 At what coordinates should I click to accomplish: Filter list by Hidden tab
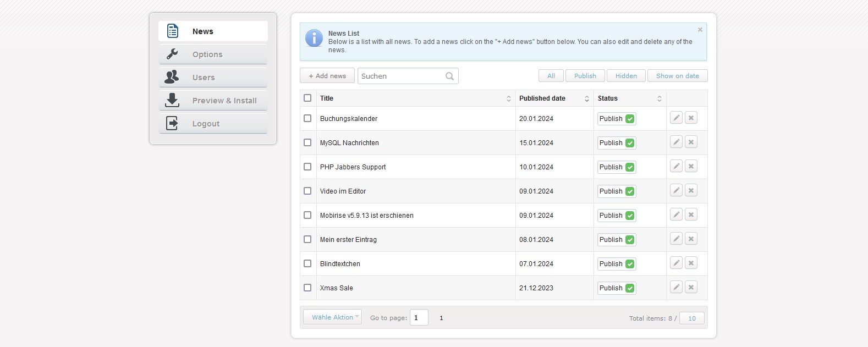point(626,76)
